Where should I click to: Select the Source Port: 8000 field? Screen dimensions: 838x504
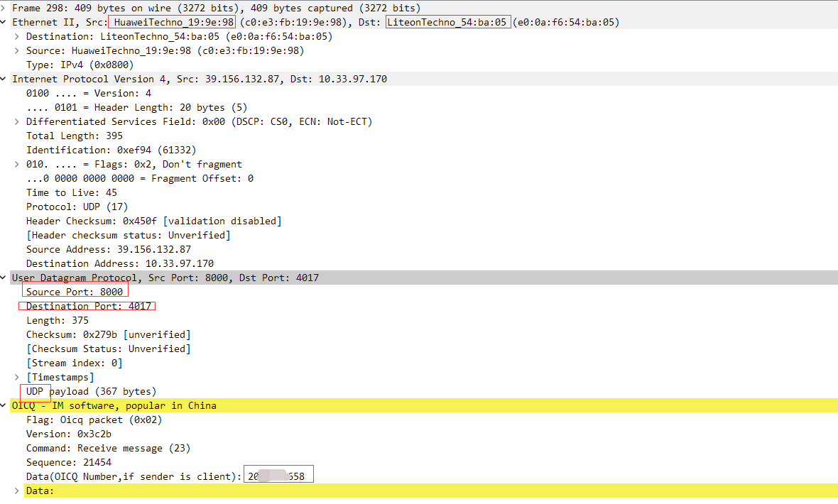tap(75, 292)
